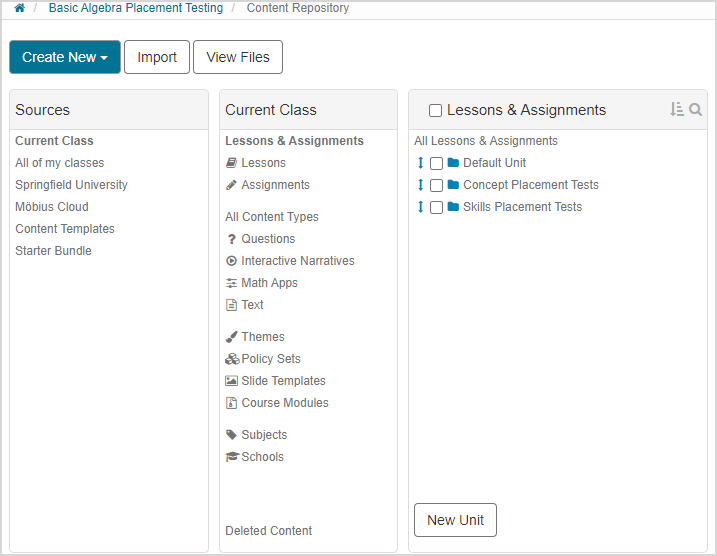This screenshot has width=717, height=556.
Task: Click the sort order icon
Action: coord(677,110)
